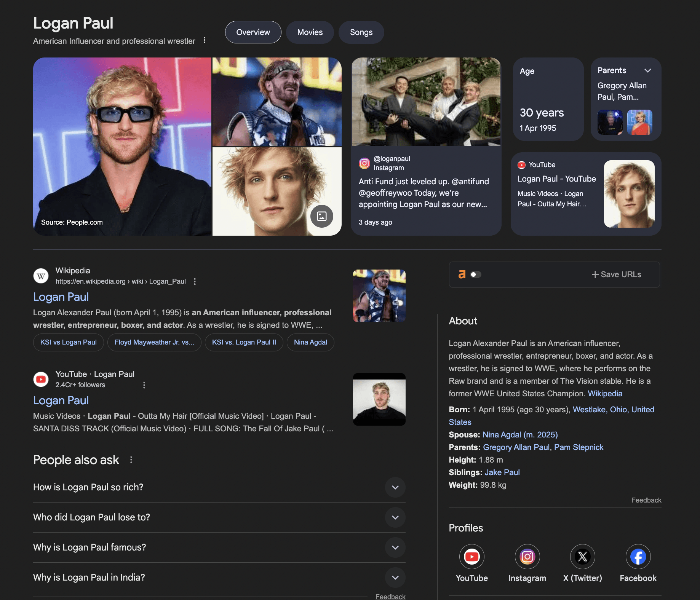The width and height of the screenshot is (700, 600).
Task: Expand 'Who did Logan Paul lose to?'
Action: click(395, 517)
